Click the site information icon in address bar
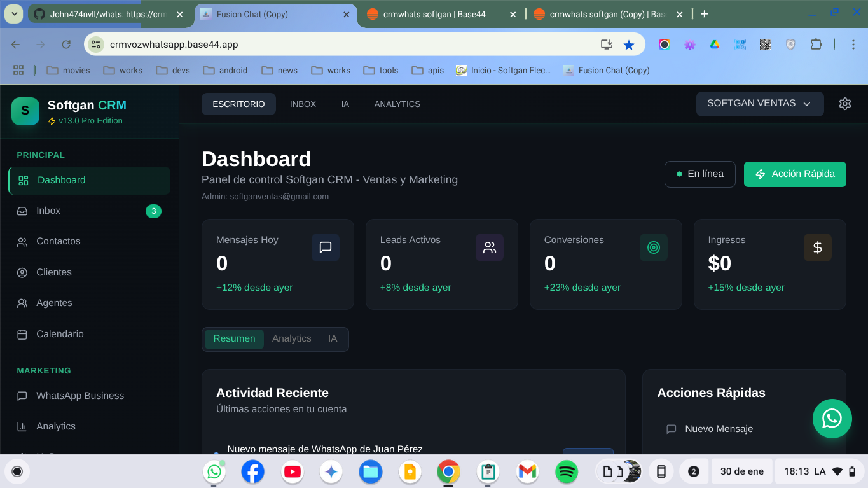 click(x=96, y=44)
